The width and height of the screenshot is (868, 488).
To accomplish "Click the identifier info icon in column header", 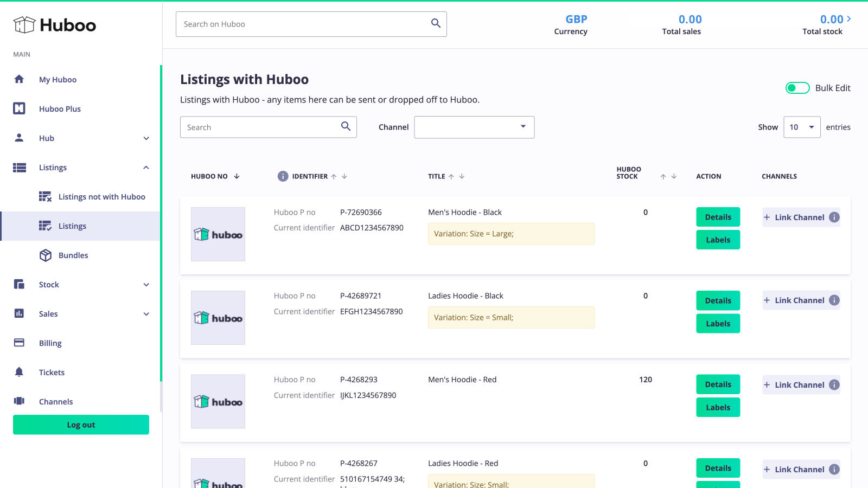I will pyautogui.click(x=283, y=176).
